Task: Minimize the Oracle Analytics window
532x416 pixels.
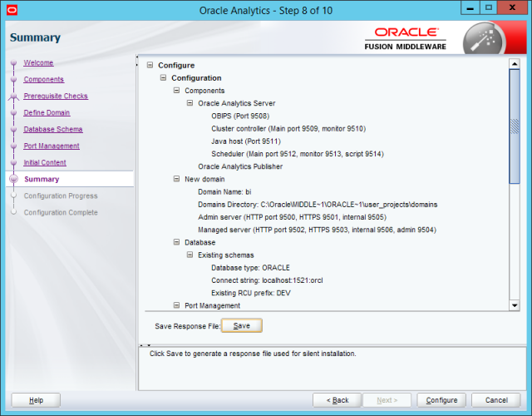Action: 470,7
